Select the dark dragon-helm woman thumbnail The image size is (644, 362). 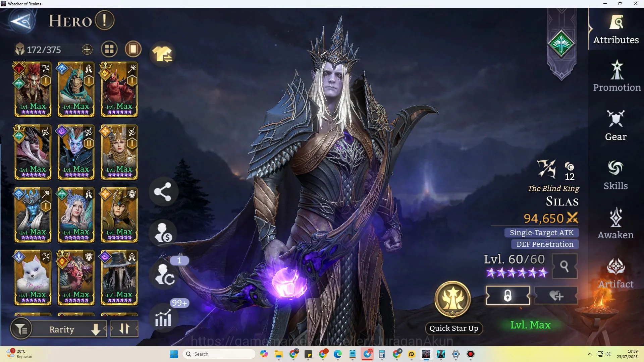coord(33,152)
